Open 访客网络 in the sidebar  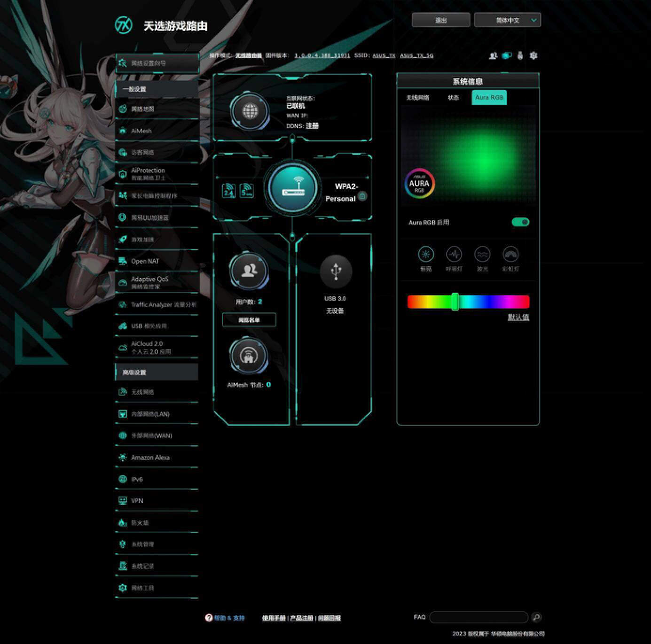(157, 153)
